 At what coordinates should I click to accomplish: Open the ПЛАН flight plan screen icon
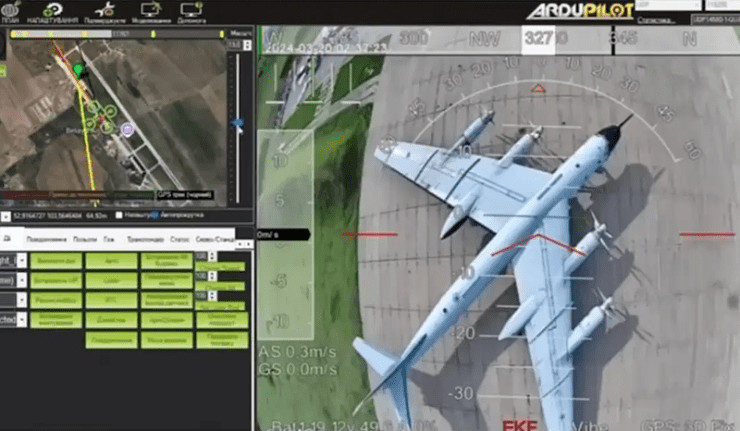click(10, 12)
